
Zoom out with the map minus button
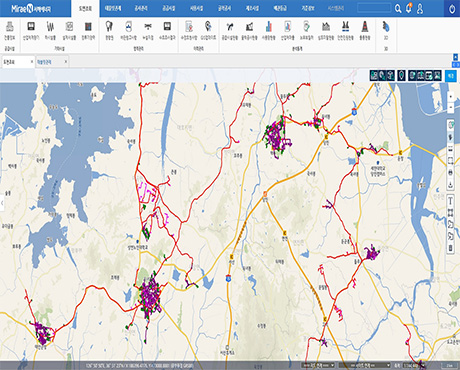point(451,107)
